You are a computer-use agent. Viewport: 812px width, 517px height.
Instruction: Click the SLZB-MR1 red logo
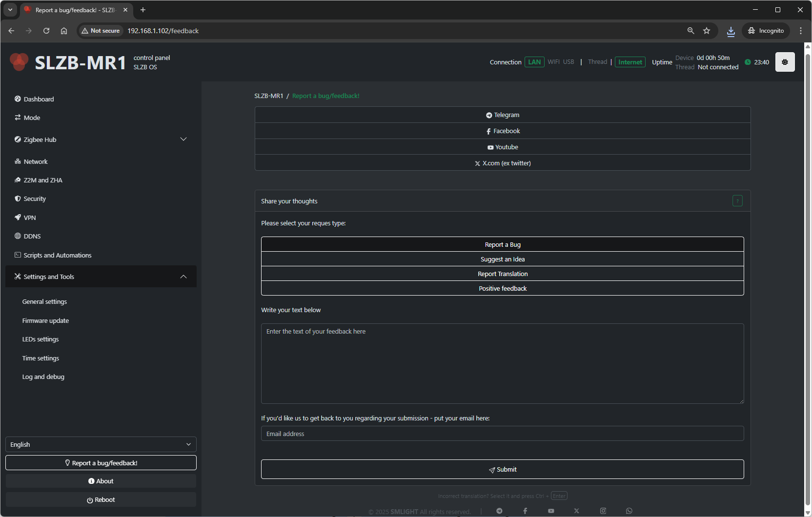pyautogui.click(x=20, y=62)
